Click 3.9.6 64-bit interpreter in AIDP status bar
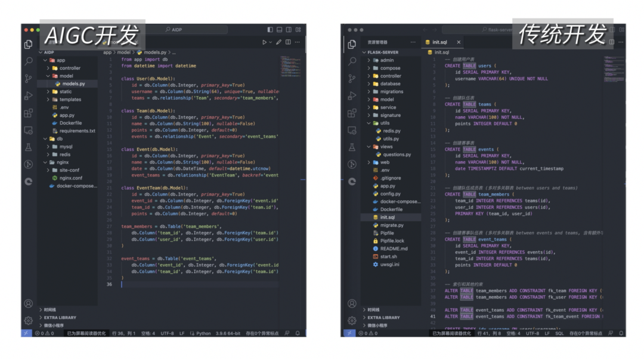This screenshot has width=644, height=359. pyautogui.click(x=228, y=333)
